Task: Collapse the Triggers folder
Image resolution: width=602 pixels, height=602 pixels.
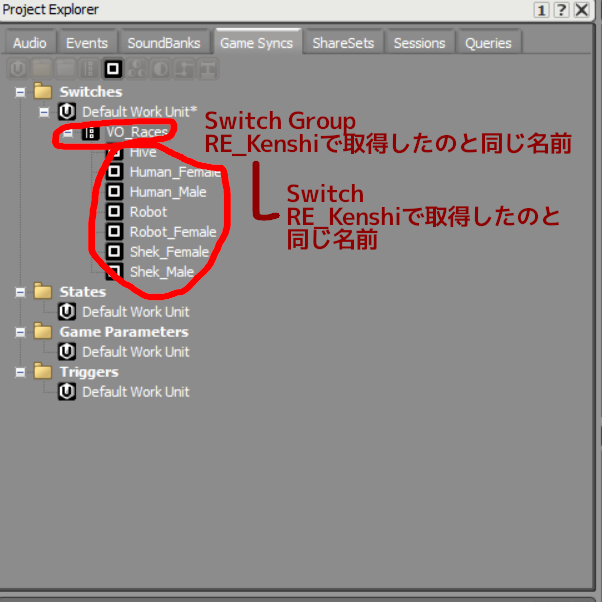Action: (x=20, y=372)
